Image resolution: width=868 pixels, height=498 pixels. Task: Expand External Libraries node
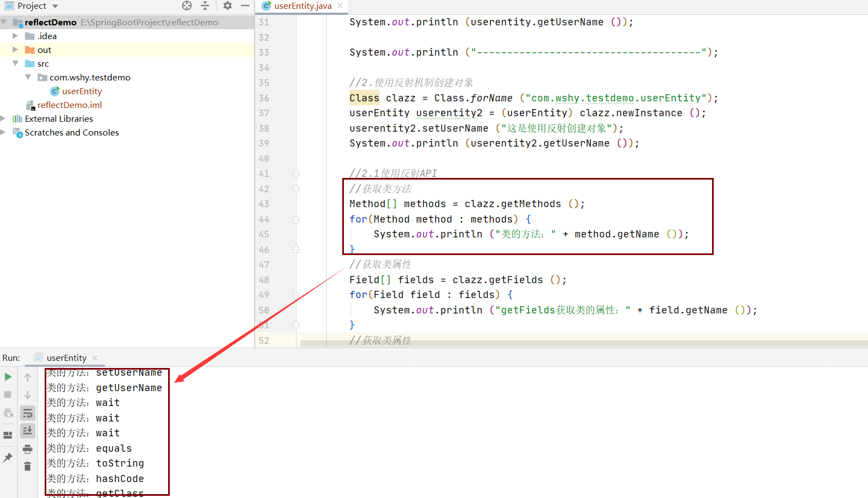[x=3, y=118]
